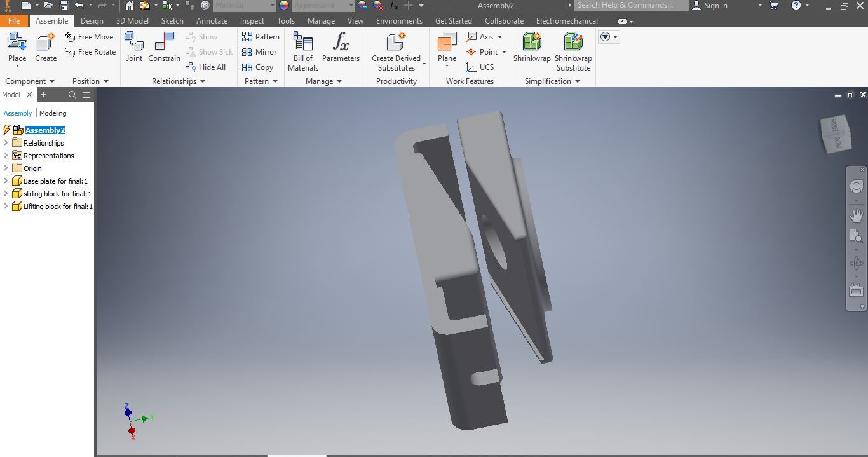This screenshot has height=457, width=868.
Task: Click Create Derived Substitutes
Action: (397, 52)
